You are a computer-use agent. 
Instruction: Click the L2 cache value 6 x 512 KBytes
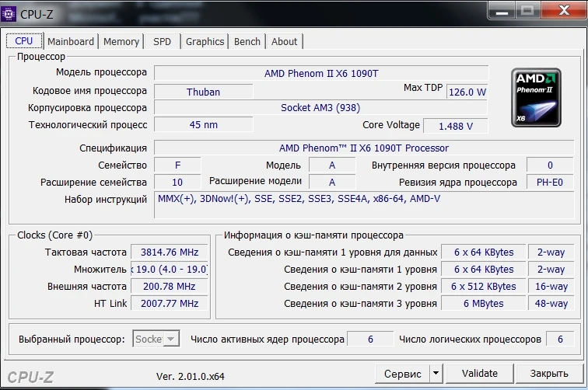(484, 286)
